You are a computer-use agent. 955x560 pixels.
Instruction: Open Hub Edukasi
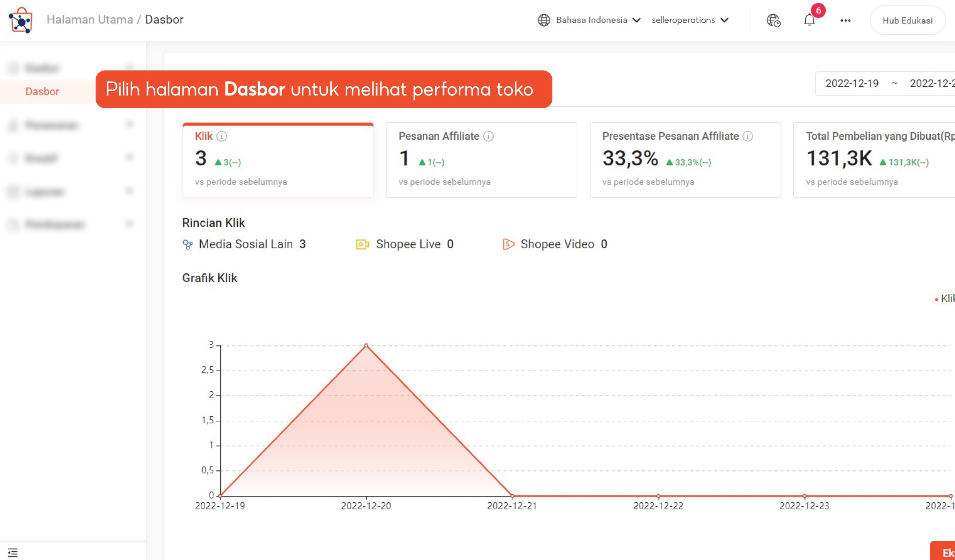click(x=907, y=20)
